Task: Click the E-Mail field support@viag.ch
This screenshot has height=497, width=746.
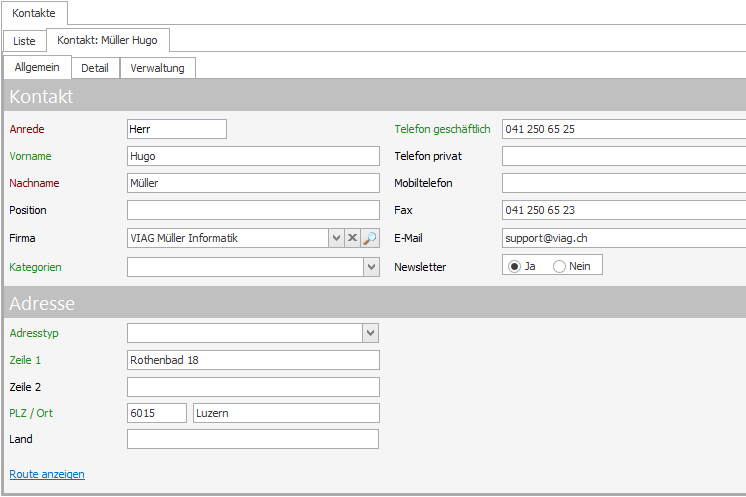Action: (x=624, y=238)
